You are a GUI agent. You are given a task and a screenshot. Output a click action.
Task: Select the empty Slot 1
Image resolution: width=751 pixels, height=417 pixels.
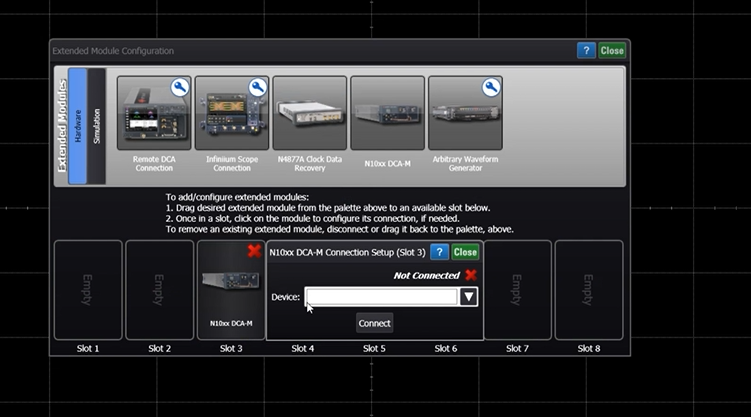click(x=88, y=290)
